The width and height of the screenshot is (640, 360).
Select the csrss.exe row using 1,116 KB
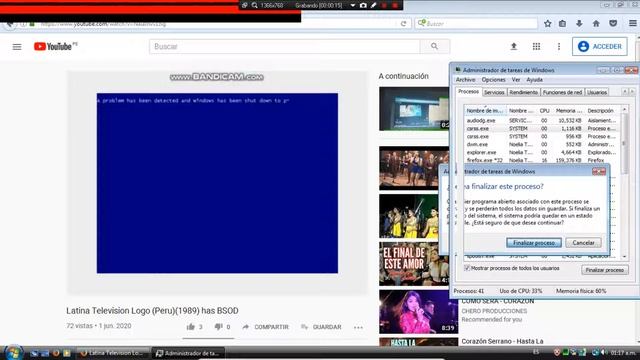pos(542,129)
